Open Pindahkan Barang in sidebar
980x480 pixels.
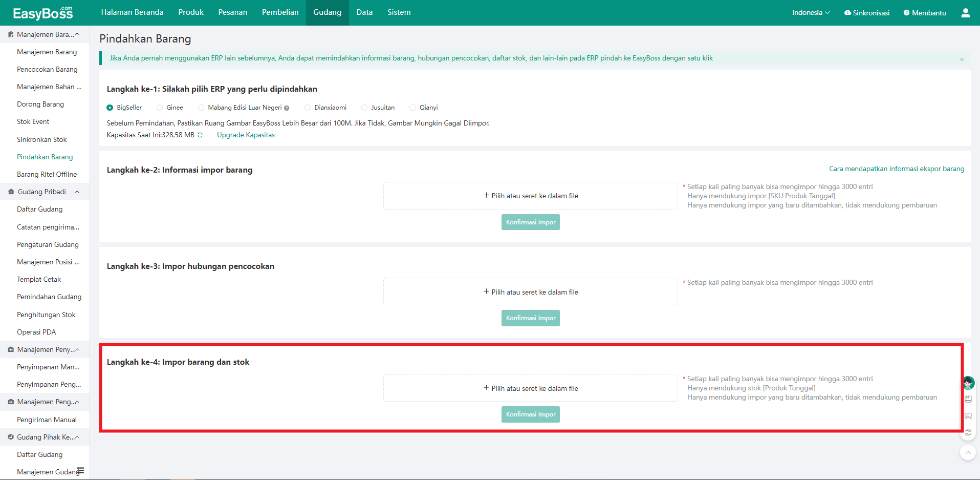pos(45,157)
